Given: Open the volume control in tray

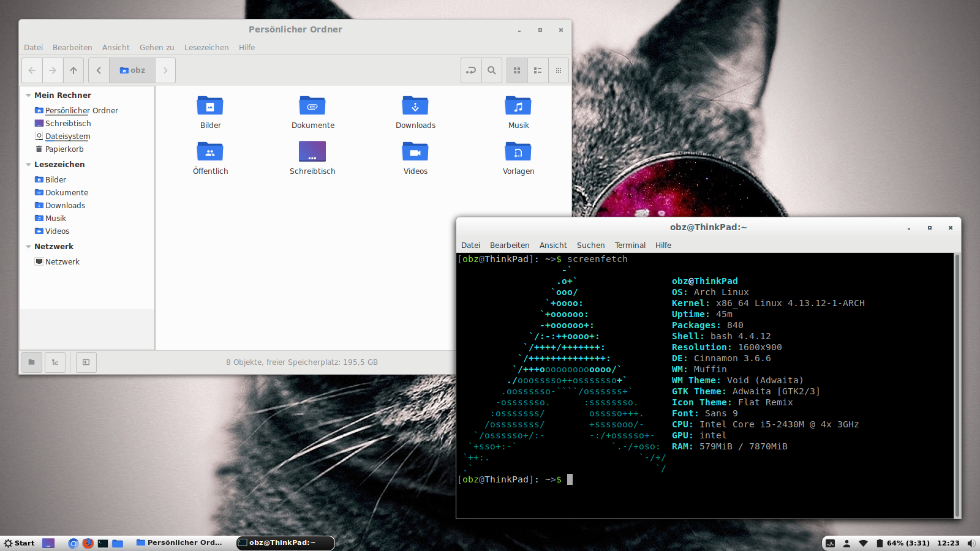Looking at the screenshot, I should point(971,543).
